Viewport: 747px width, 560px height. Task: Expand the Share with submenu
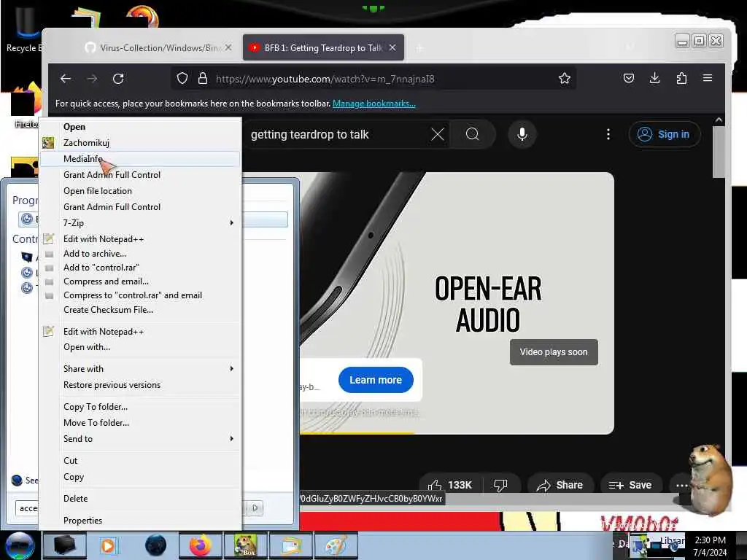coord(139,368)
